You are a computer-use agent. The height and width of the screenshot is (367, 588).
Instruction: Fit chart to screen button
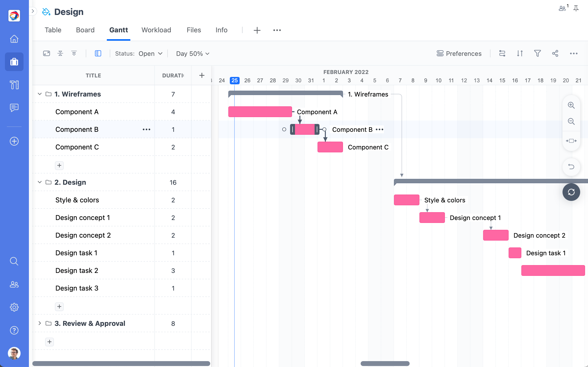click(571, 141)
